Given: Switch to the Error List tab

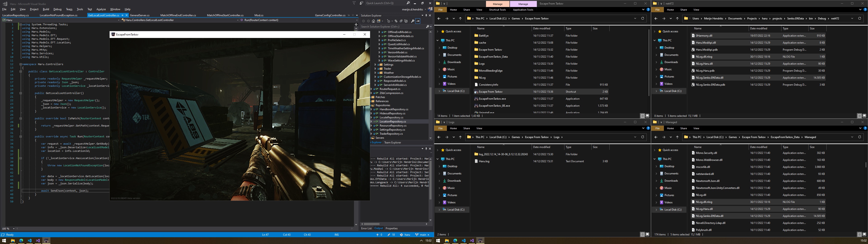Looking at the screenshot, I should (366, 228).
